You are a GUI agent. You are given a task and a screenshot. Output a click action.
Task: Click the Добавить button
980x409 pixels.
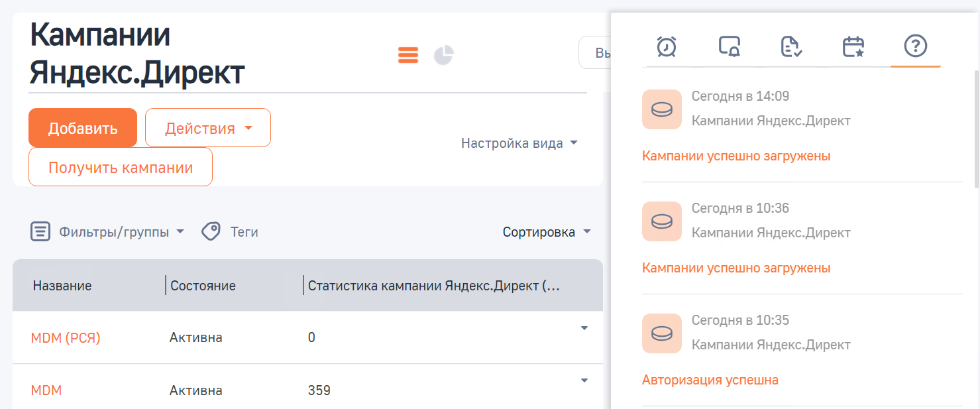click(x=82, y=127)
